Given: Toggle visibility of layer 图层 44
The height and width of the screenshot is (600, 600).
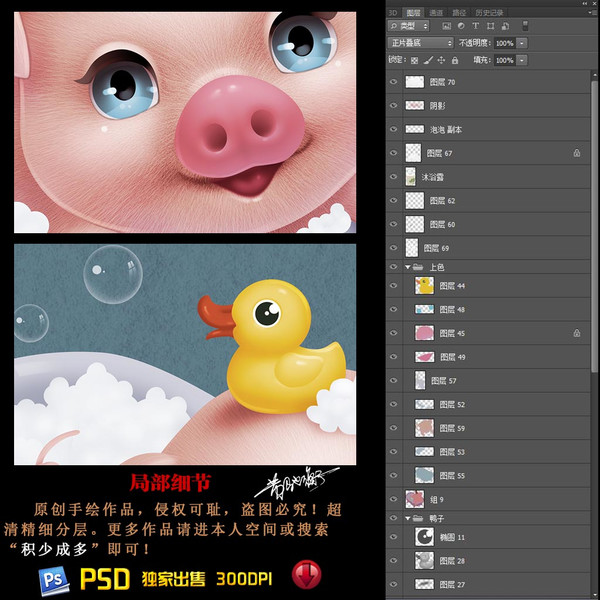Looking at the screenshot, I should 393,285.
